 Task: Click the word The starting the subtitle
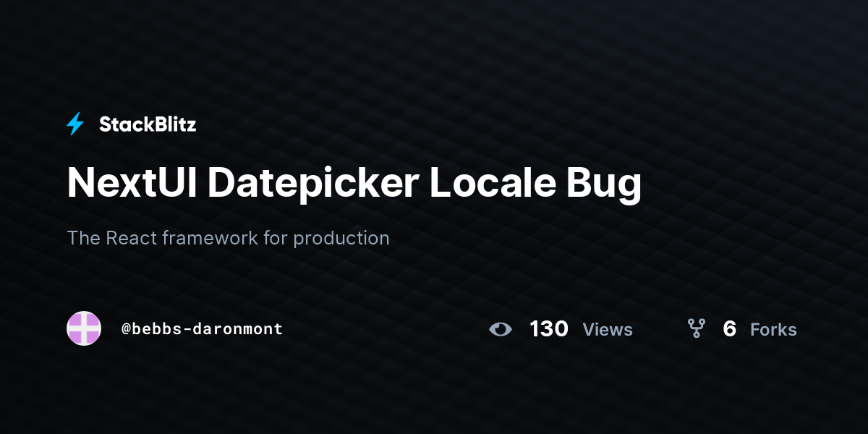[x=83, y=238]
